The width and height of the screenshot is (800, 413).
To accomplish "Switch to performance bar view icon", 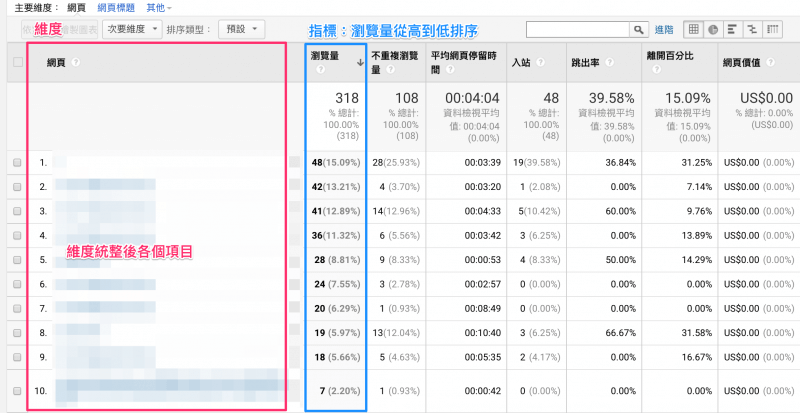I will [x=733, y=30].
